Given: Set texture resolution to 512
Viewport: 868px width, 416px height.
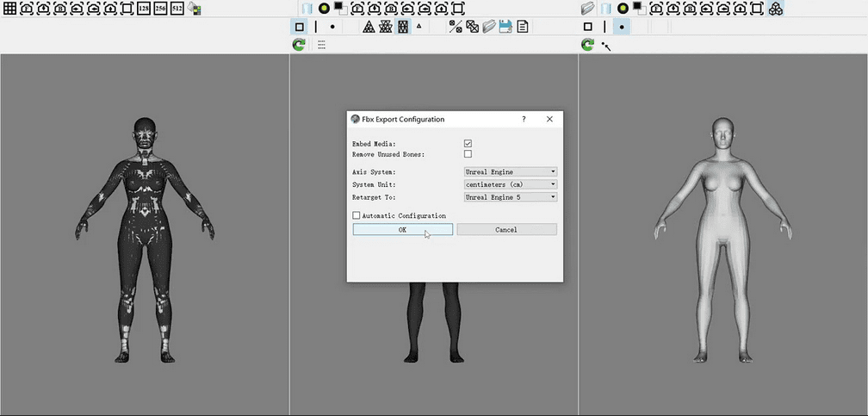Looking at the screenshot, I should click(177, 9).
